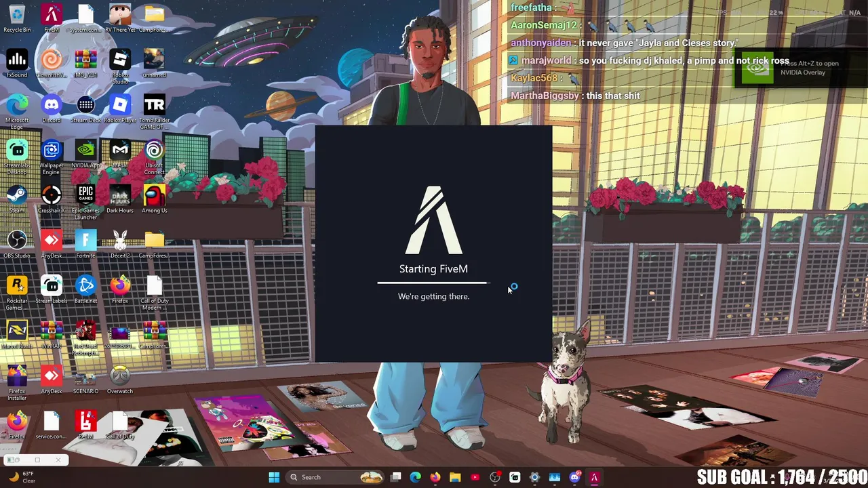
Task: Launch Battle.net from the desktop
Action: coord(85,290)
